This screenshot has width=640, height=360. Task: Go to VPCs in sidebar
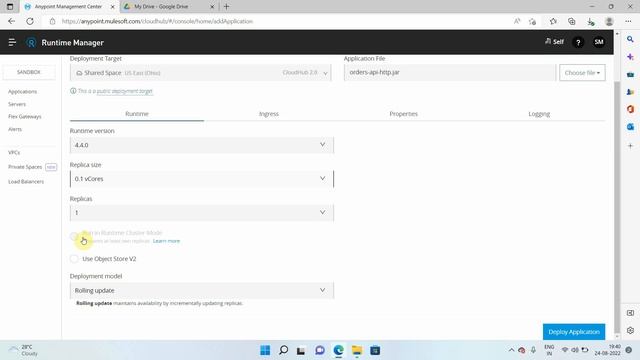[x=14, y=152]
